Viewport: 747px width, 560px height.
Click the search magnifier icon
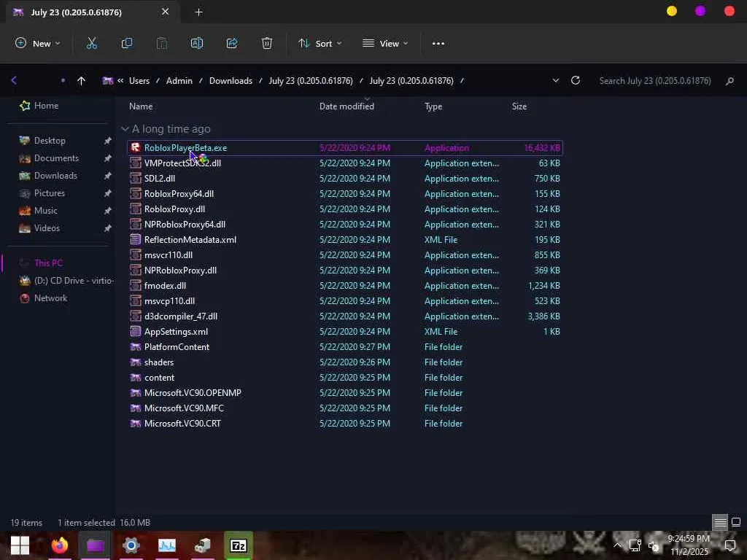[x=729, y=81]
